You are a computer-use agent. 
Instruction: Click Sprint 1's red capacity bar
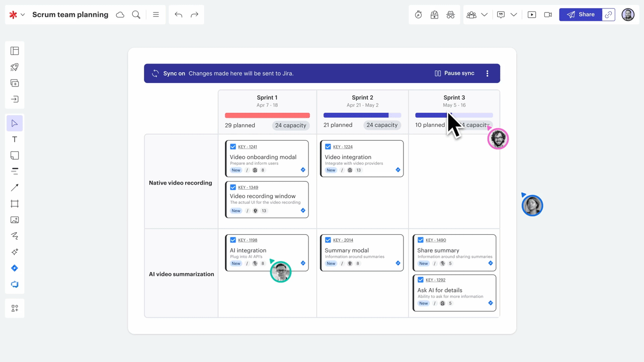coord(267,115)
